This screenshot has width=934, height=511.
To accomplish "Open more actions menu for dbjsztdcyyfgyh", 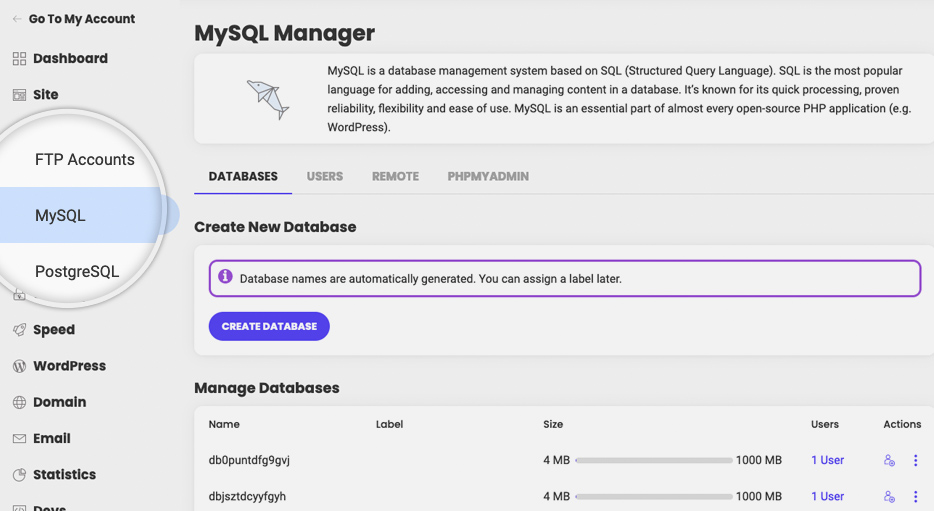I will tap(916, 497).
